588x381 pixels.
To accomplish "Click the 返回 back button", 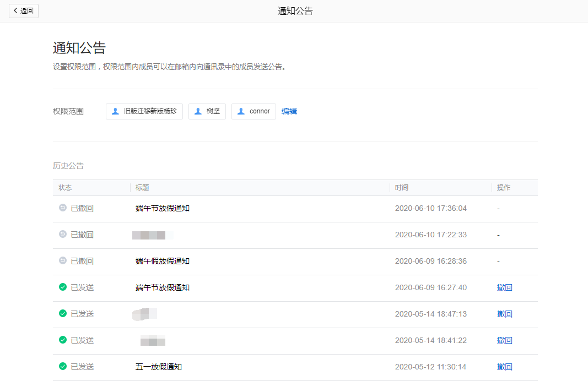I will (24, 10).
